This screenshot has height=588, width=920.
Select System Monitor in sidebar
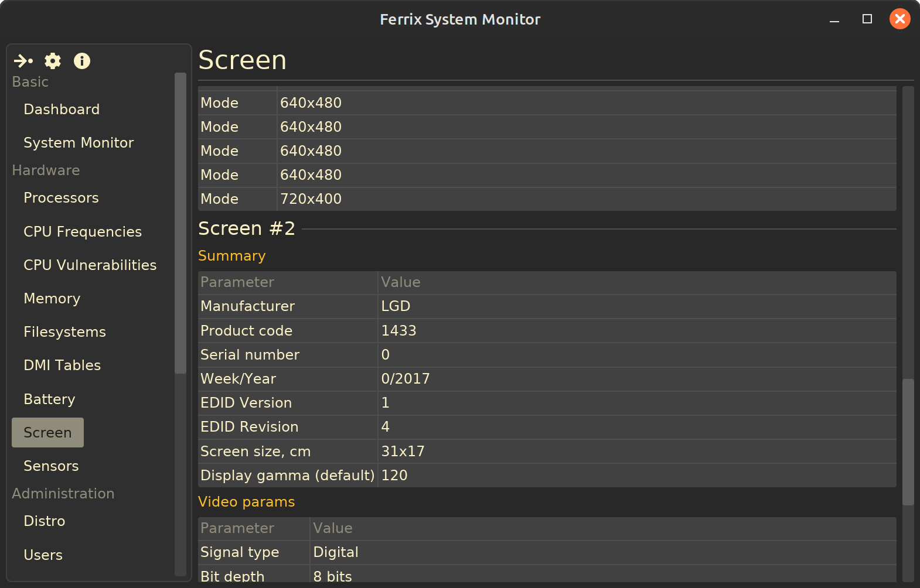pyautogui.click(x=79, y=143)
